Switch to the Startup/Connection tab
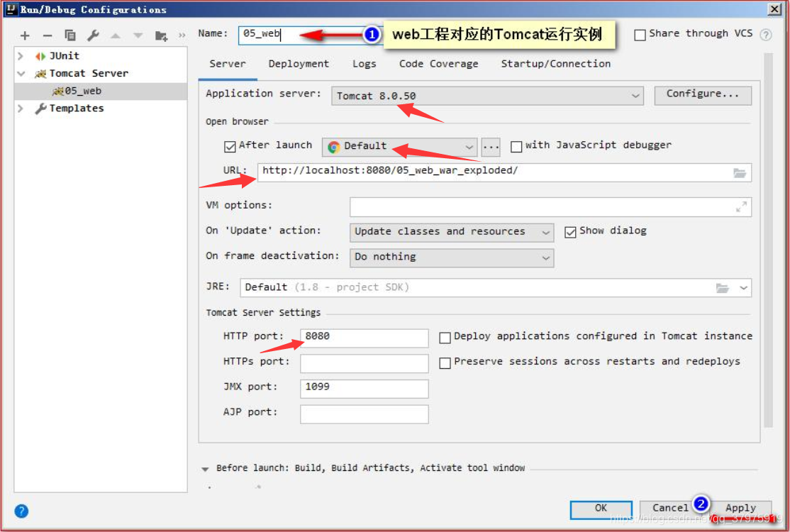Image resolution: width=790 pixels, height=532 pixels. coord(556,64)
